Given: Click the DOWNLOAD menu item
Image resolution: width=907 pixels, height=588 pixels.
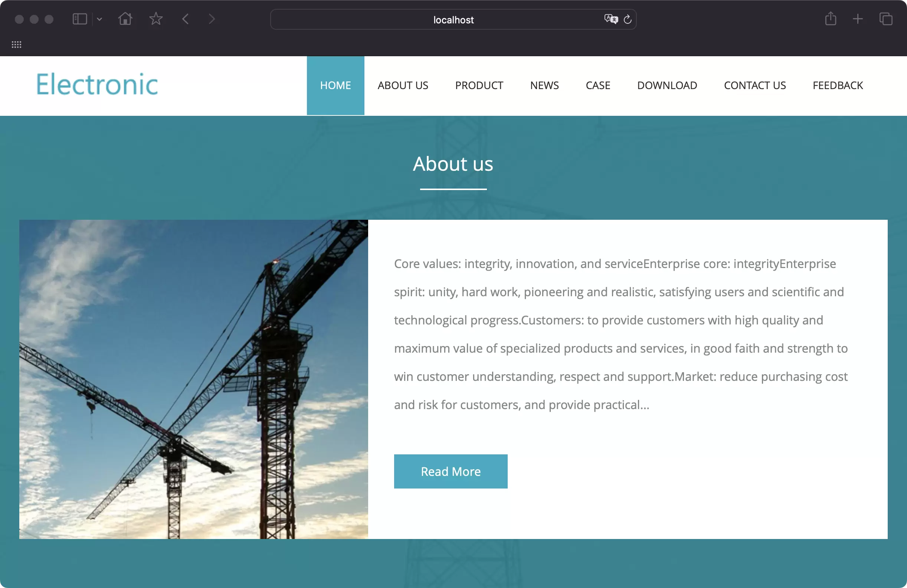Looking at the screenshot, I should pos(667,85).
